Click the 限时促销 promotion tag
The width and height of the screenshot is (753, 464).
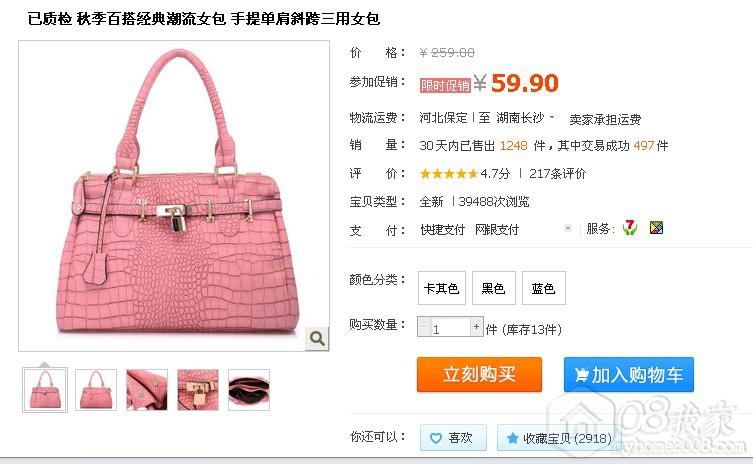tap(445, 85)
